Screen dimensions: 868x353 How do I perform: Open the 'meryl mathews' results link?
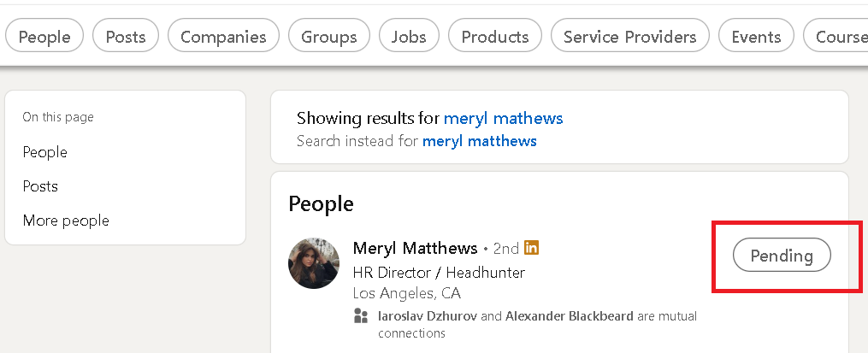coord(503,118)
